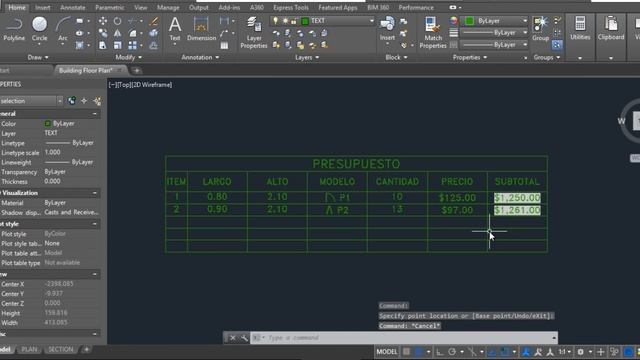640x360 pixels.
Task: Toggle snap mode in status bar
Action: pos(418,352)
